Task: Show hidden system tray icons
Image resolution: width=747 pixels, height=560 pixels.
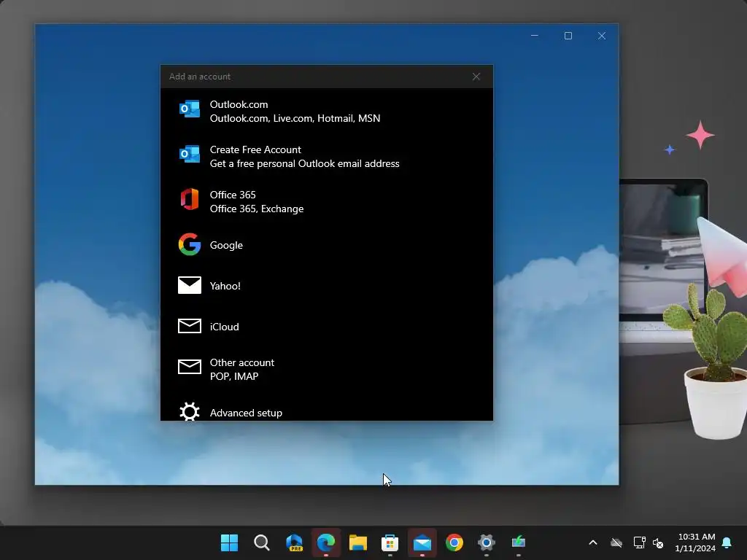Action: [x=593, y=542]
